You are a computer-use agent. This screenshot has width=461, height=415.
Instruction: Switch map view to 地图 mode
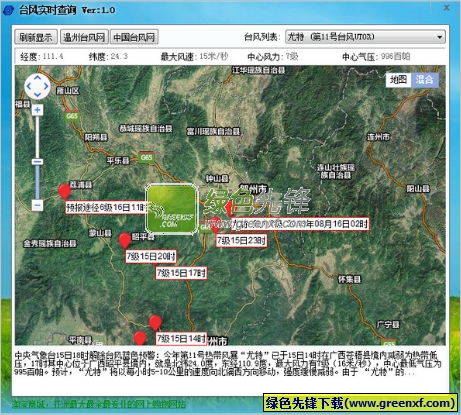click(399, 79)
